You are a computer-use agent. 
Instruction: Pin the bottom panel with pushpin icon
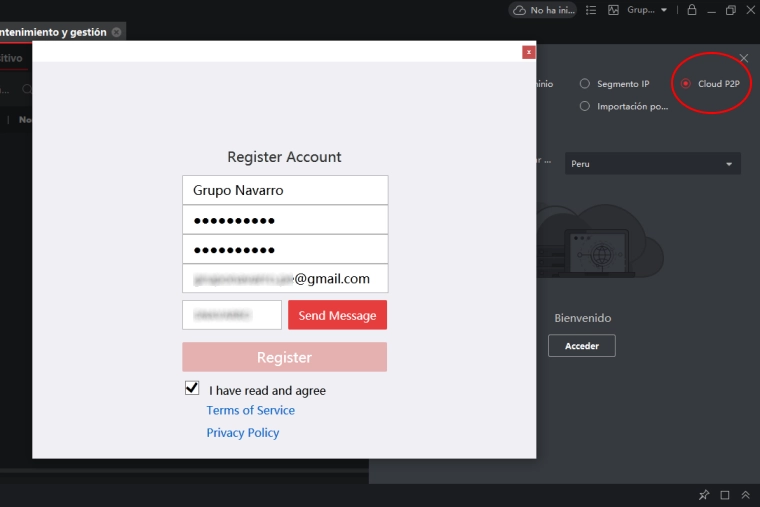click(x=704, y=495)
